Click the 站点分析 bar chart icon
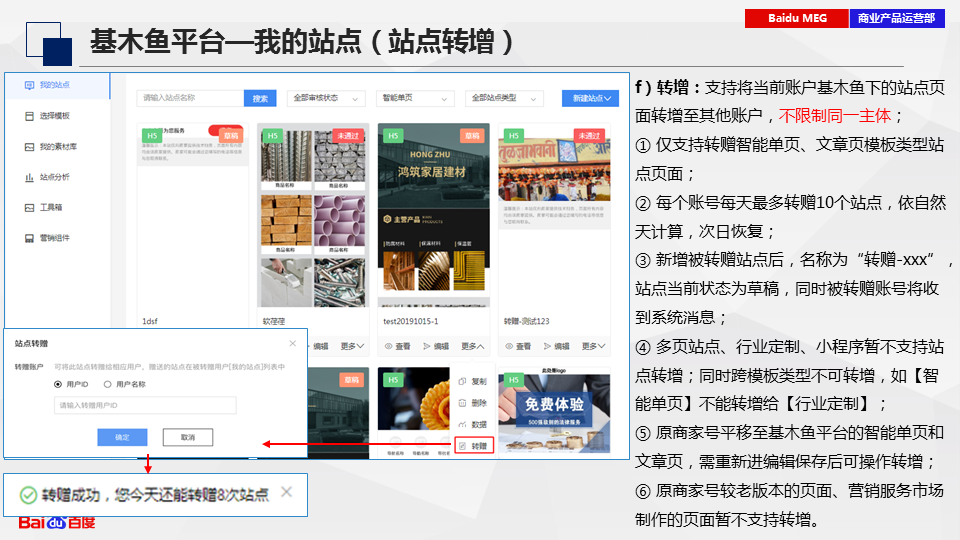 [29, 177]
